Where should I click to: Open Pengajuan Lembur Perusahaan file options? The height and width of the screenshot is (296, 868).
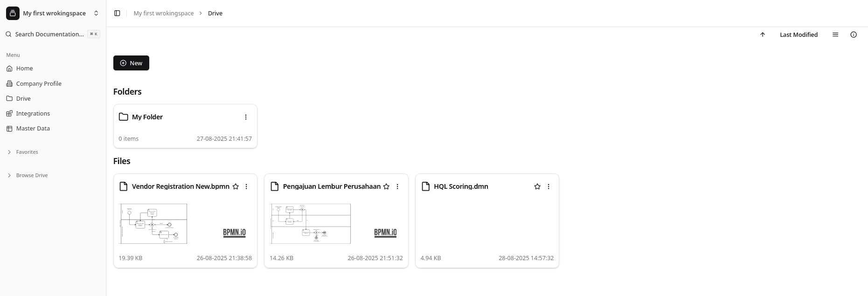point(397,186)
